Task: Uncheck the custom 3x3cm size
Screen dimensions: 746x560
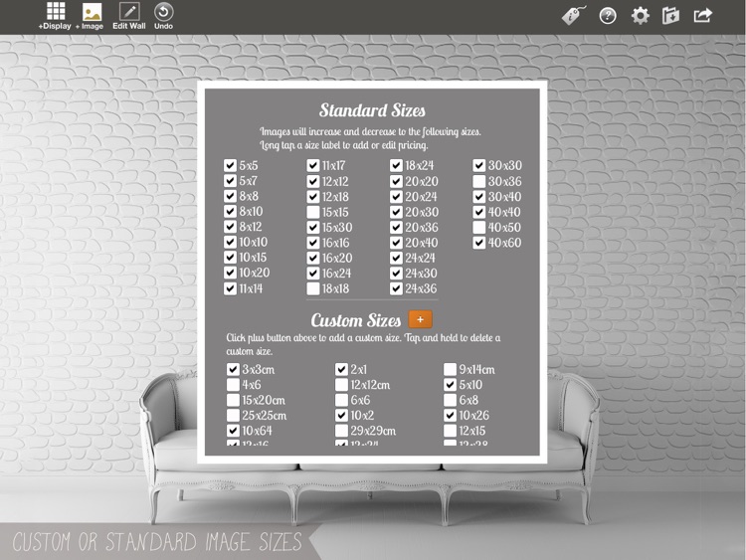Action: click(233, 369)
